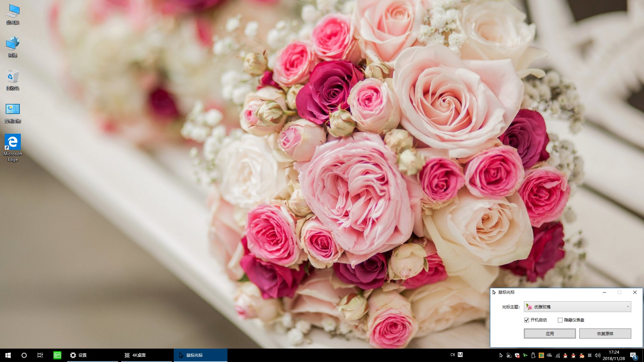This screenshot has width=644, height=362.
Task: Switch to the 4K桌面 taskbar window
Action: click(x=146, y=355)
